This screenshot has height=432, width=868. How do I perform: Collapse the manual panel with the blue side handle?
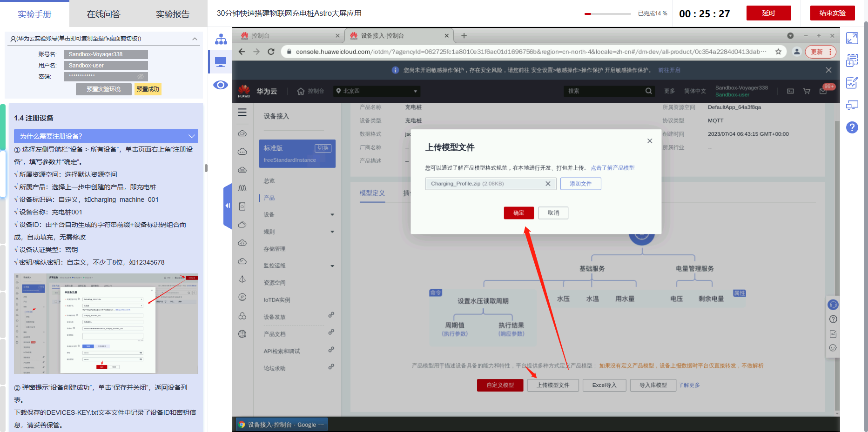coord(228,206)
